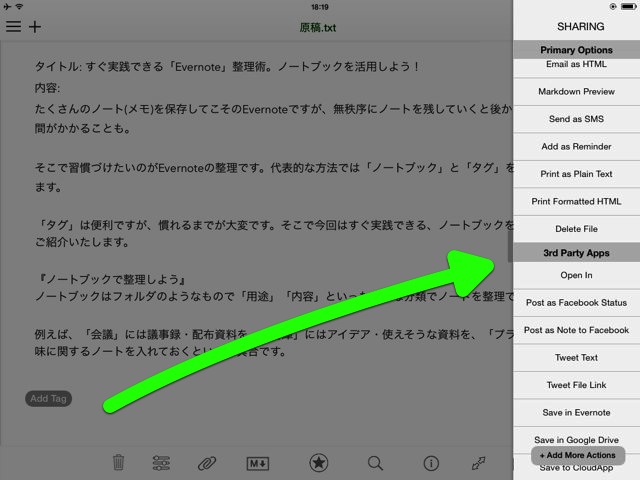Tap the 『ノートブックで整理しよう』 heading line
Screen dimensions: 640x480
click(111, 279)
